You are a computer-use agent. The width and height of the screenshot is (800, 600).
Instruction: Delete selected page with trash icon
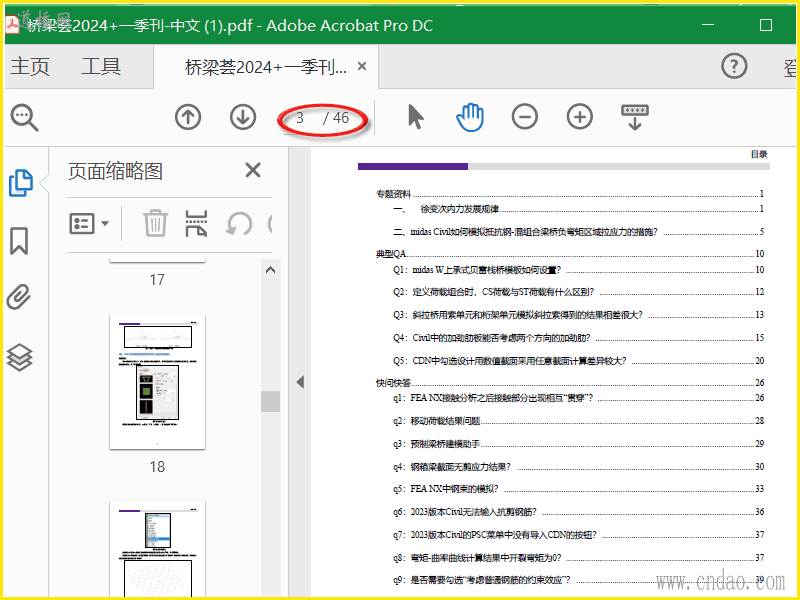click(x=155, y=223)
